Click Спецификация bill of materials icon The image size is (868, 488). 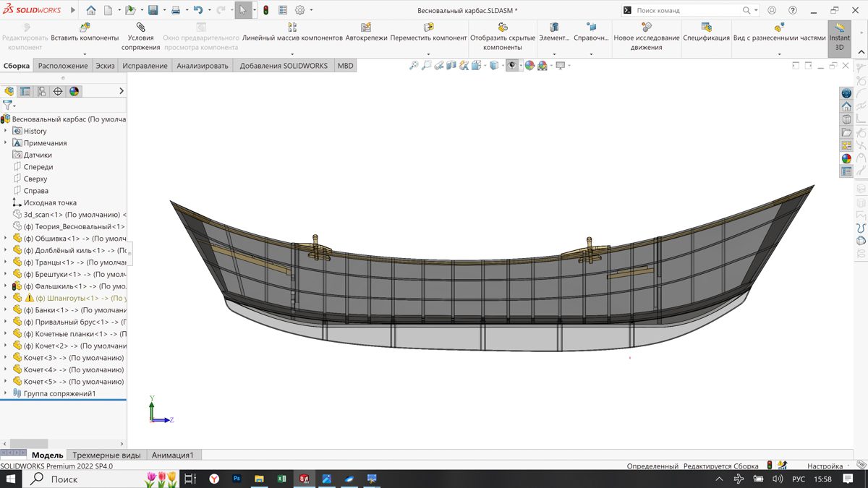[706, 27]
